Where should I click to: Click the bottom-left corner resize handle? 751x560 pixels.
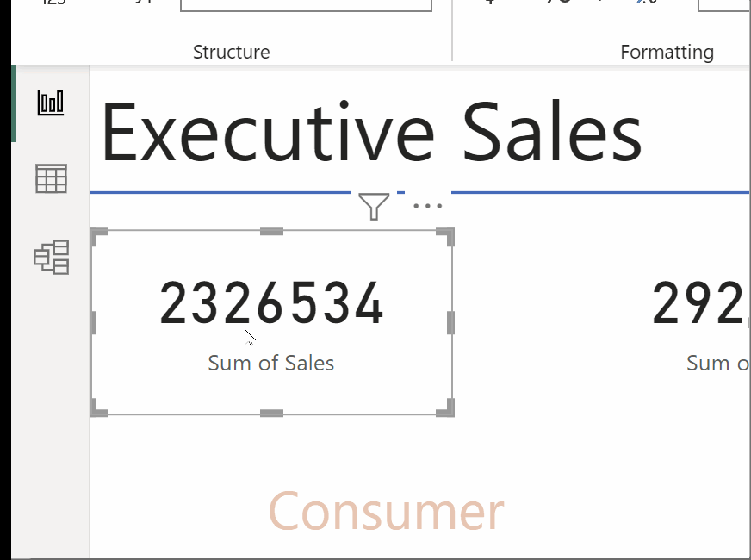98,409
